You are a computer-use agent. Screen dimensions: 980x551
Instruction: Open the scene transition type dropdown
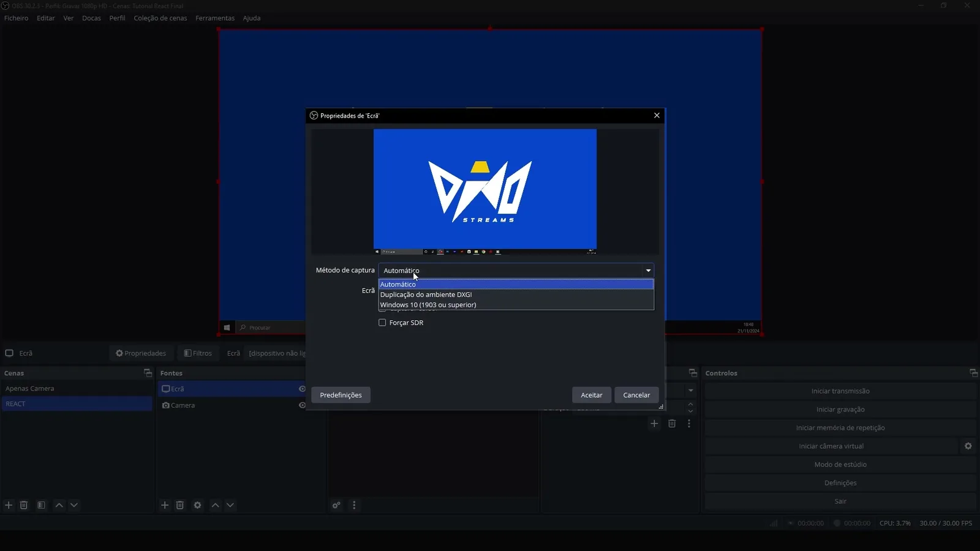690,391
